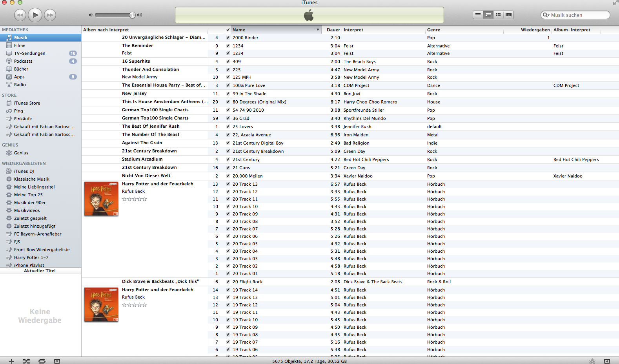Hide the artwork viewer panel

[x=57, y=361]
